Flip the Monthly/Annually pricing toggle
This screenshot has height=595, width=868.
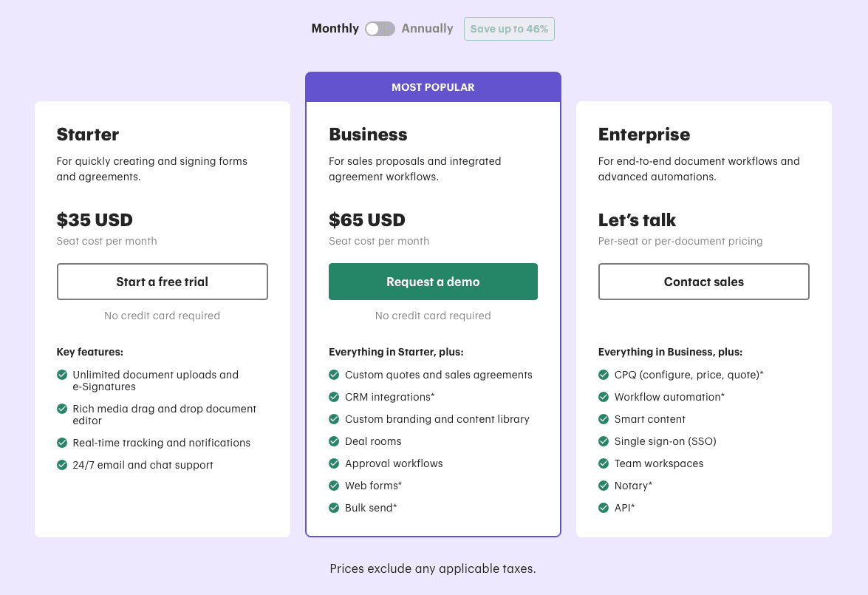coord(380,28)
